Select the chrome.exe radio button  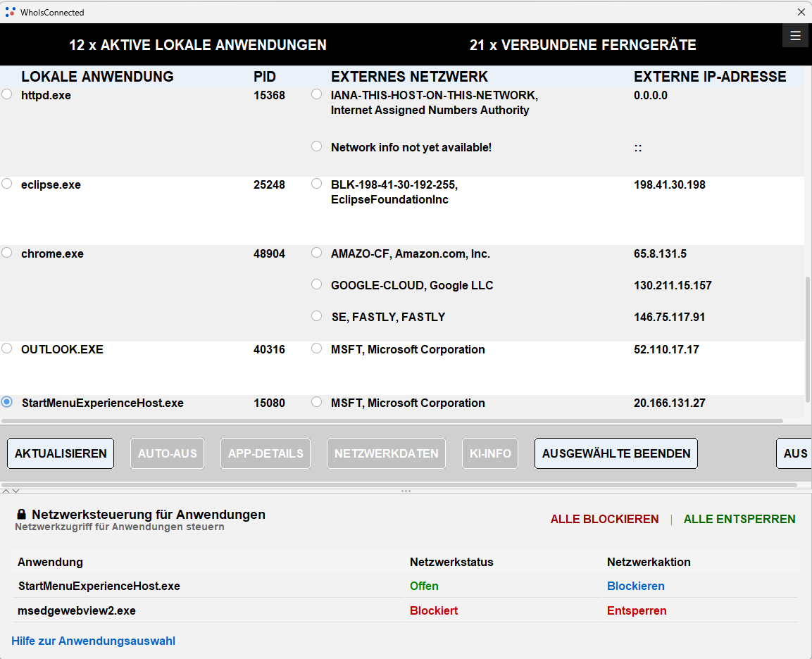[7, 253]
